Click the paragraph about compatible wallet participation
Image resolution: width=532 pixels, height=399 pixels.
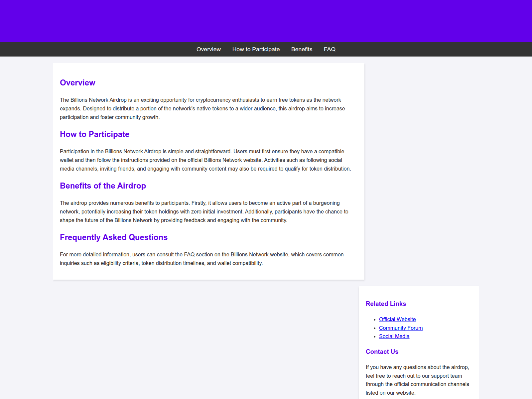(205, 160)
